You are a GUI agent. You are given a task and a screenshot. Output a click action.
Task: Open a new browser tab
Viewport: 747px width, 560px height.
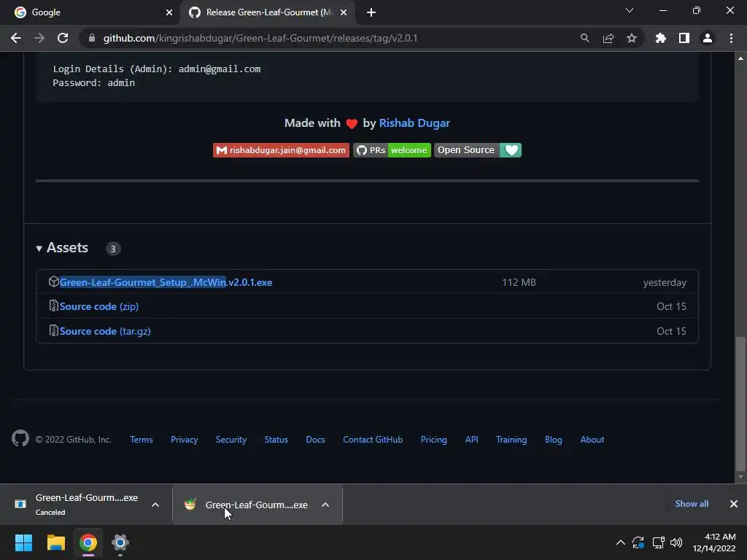pyautogui.click(x=371, y=12)
